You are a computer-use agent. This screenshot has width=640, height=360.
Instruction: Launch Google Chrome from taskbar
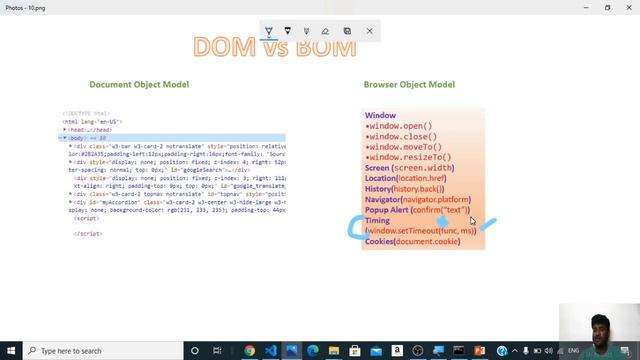click(249, 351)
